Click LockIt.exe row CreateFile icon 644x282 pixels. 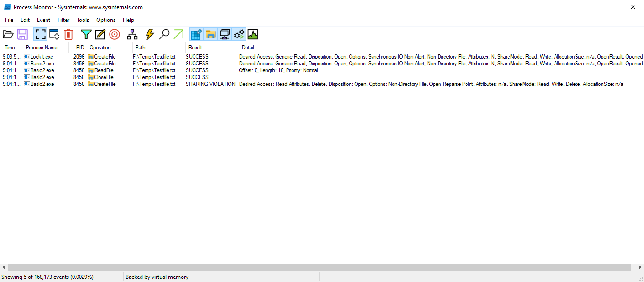pos(90,57)
